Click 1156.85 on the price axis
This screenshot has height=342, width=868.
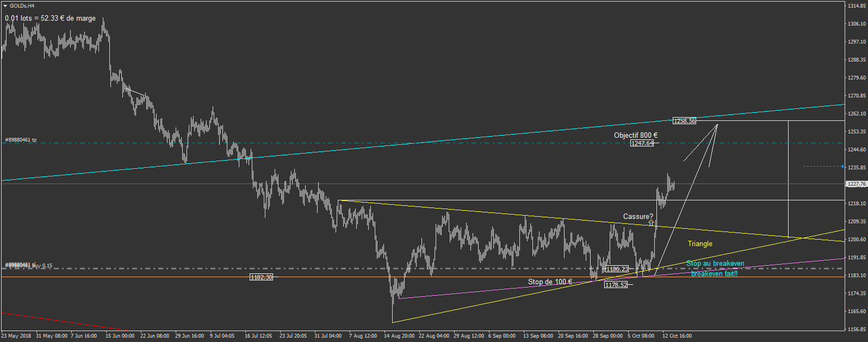click(x=857, y=329)
